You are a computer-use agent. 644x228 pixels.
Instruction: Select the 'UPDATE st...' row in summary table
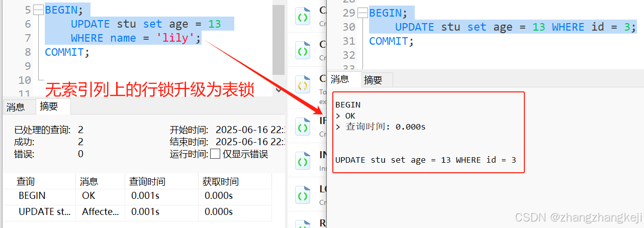coord(137,212)
